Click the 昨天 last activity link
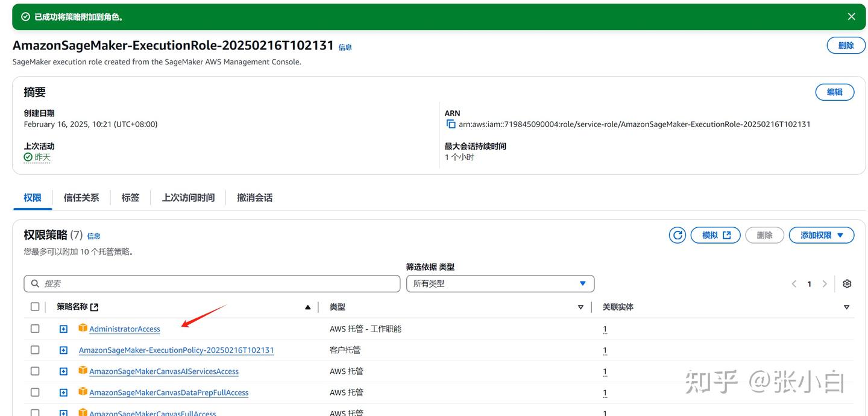868x416 pixels. [42, 157]
